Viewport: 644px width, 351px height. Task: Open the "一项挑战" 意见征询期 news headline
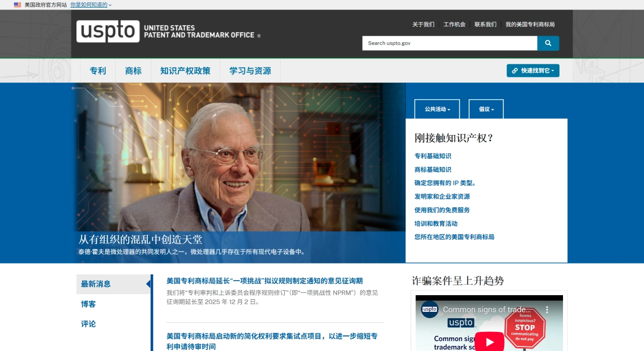click(264, 281)
